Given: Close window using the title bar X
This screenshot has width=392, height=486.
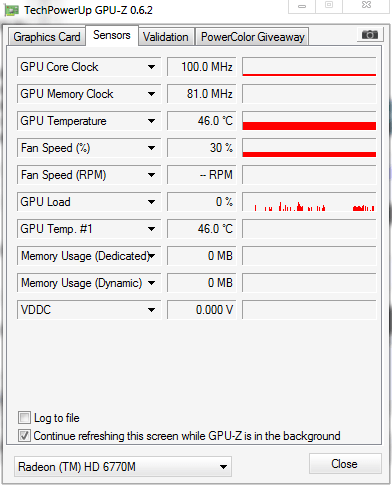Looking at the screenshot, I should (367, 5).
